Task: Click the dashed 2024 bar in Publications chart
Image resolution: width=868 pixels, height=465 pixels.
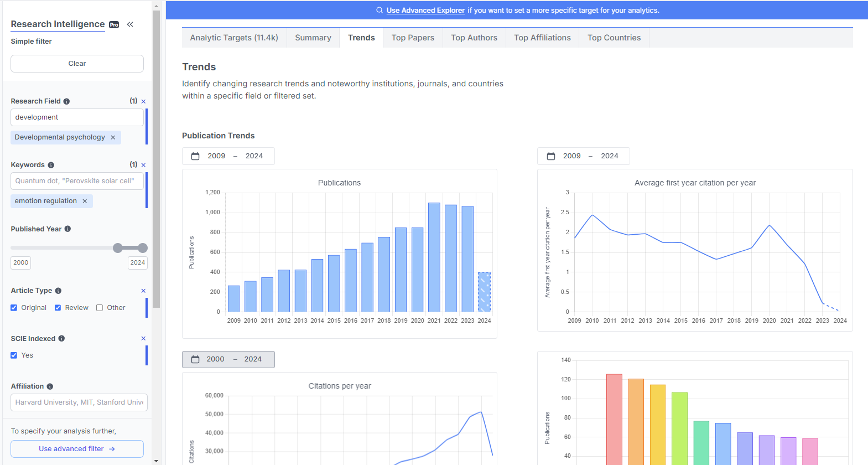Action: click(x=484, y=292)
